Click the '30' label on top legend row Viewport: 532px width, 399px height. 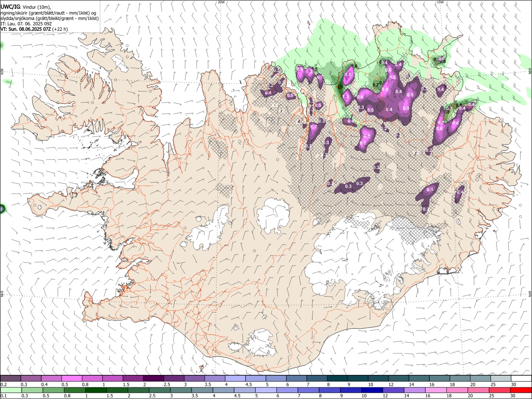(x=514, y=384)
